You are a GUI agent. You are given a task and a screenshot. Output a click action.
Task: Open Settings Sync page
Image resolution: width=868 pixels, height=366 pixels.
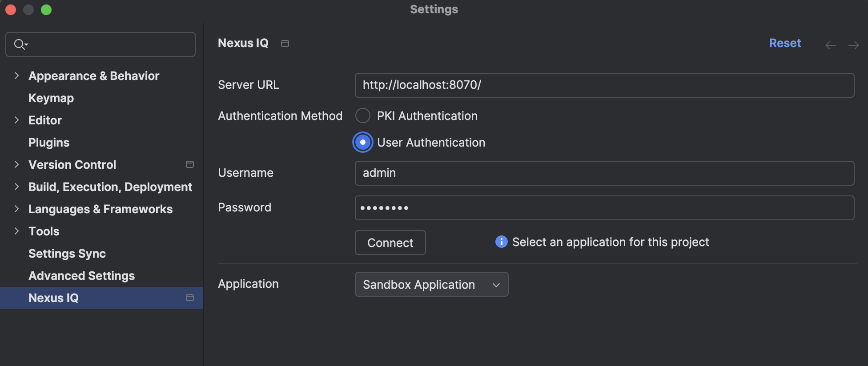click(x=67, y=254)
